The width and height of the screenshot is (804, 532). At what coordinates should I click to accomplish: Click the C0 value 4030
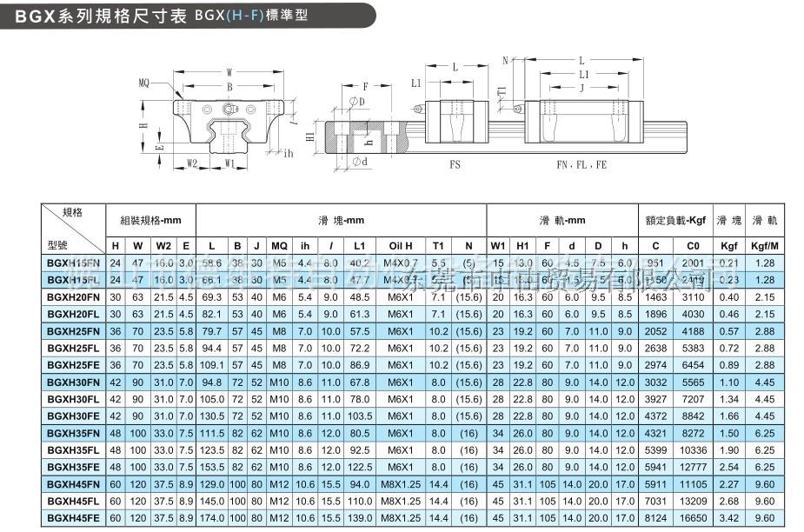(693, 314)
